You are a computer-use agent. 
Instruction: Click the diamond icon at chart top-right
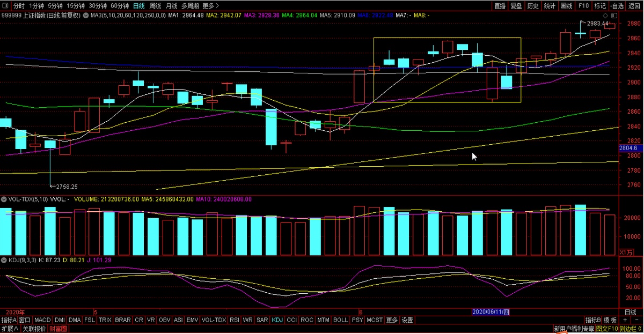tap(606, 16)
